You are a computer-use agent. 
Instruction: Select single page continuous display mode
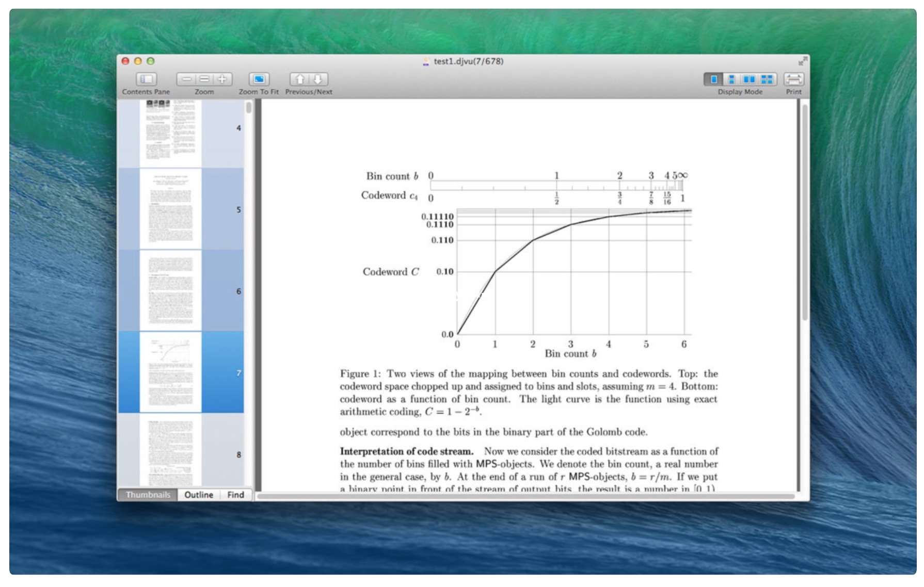coord(731,79)
